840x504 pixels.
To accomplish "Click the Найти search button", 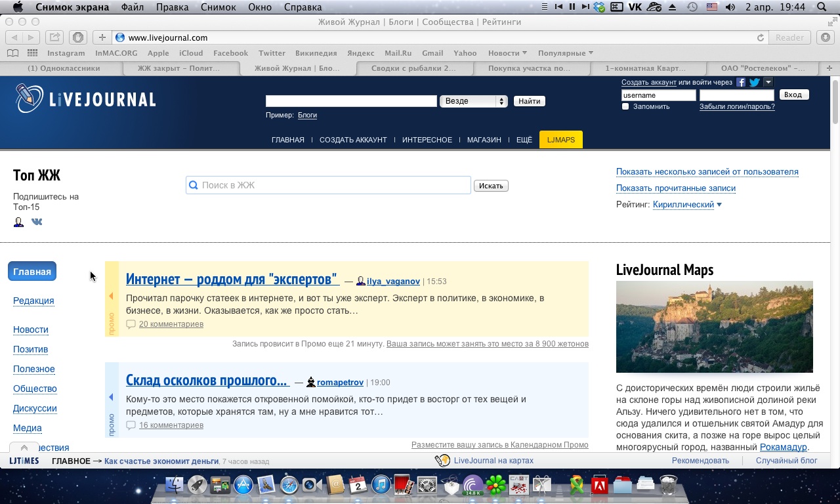I will pyautogui.click(x=530, y=101).
